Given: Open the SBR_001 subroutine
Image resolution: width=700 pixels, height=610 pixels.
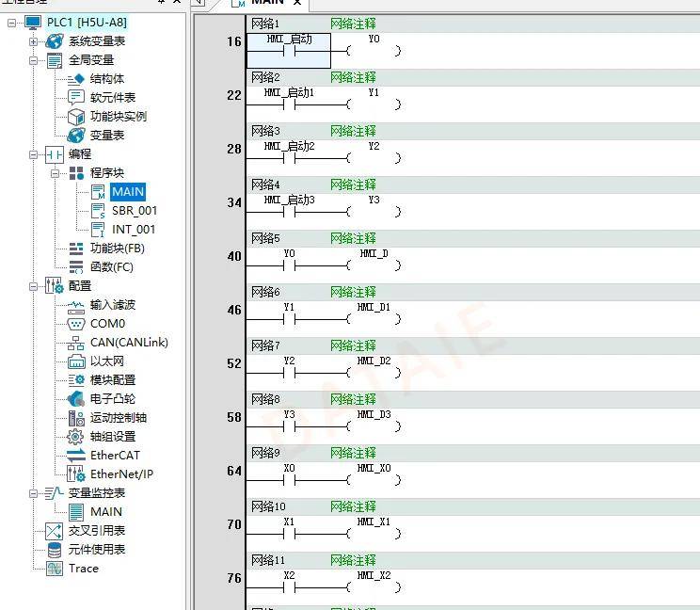Looking at the screenshot, I should (x=135, y=211).
